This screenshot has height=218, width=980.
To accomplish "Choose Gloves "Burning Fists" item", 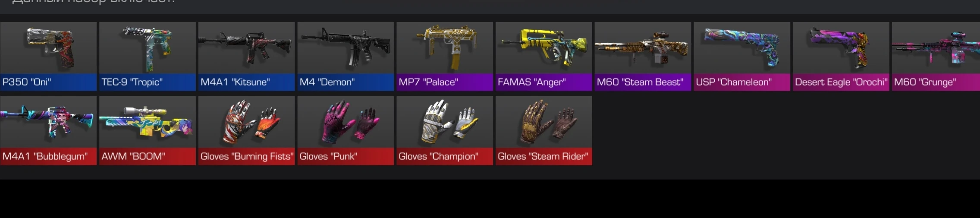I will pyautogui.click(x=247, y=130).
